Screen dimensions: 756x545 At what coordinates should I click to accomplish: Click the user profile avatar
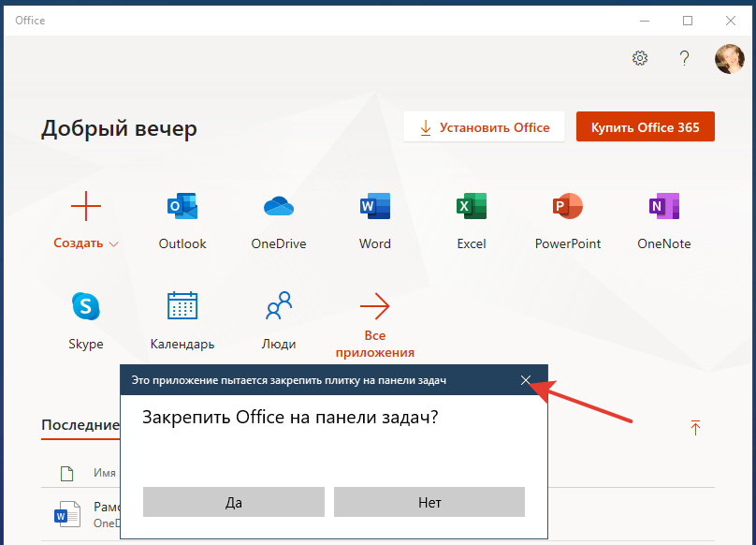coord(729,58)
